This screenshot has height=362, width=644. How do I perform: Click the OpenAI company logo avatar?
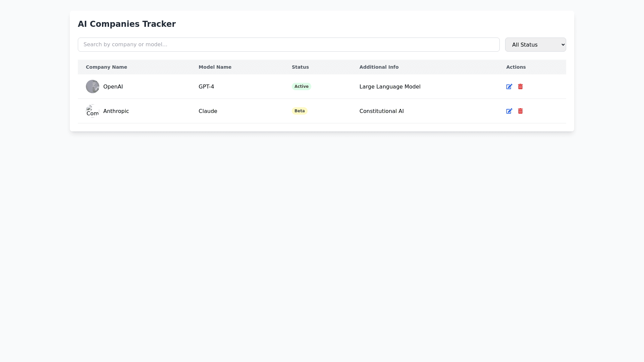[92, 86]
